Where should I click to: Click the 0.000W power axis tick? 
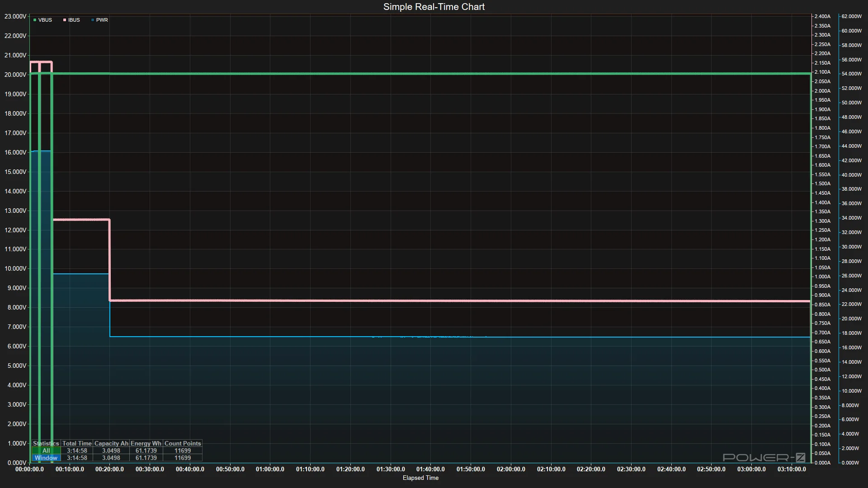click(x=850, y=463)
